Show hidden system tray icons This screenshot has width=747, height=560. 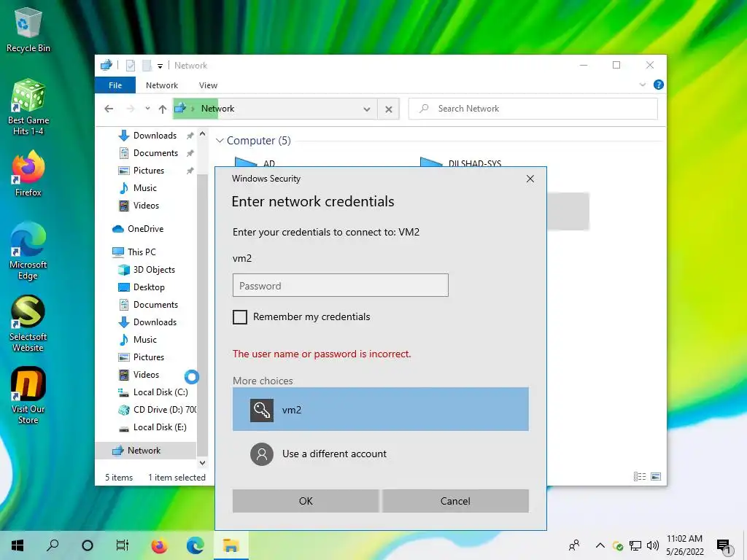pos(600,545)
